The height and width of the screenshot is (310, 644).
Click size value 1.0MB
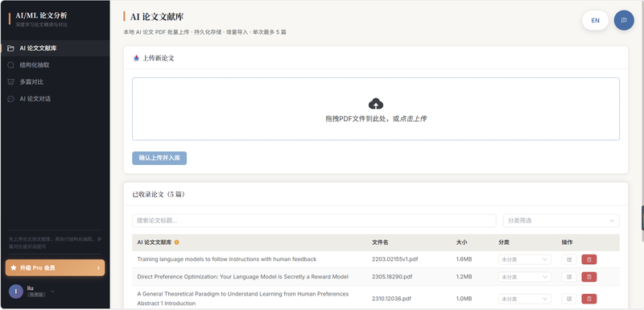[464, 299]
